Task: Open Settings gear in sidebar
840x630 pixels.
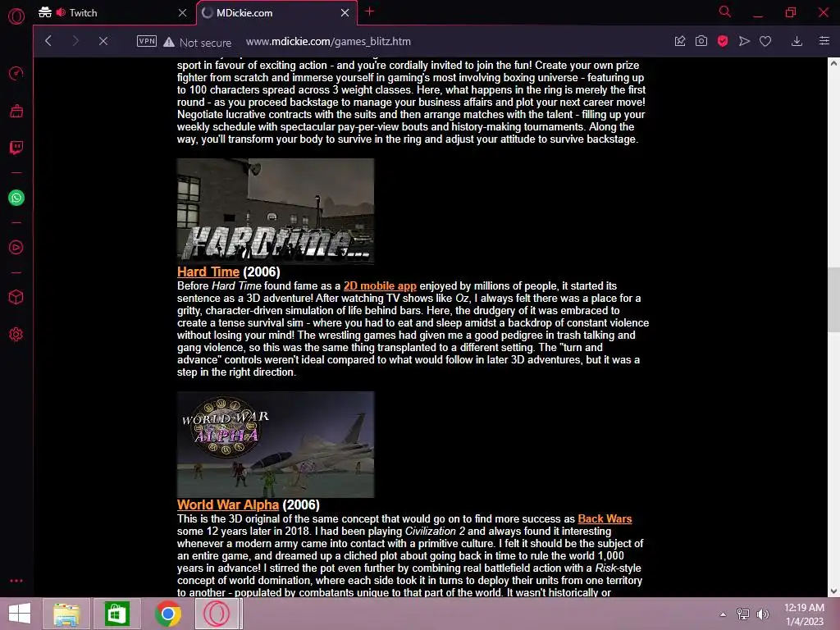Action: (16, 335)
